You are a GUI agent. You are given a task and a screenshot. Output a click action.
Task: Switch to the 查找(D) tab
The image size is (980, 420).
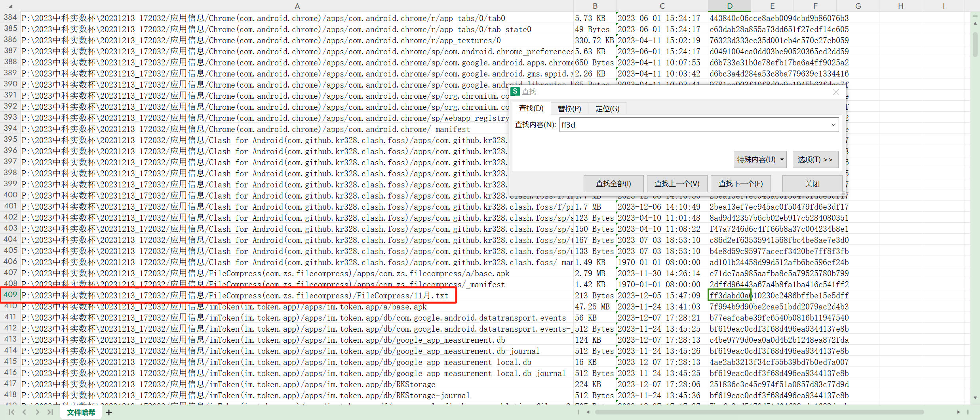(x=531, y=109)
